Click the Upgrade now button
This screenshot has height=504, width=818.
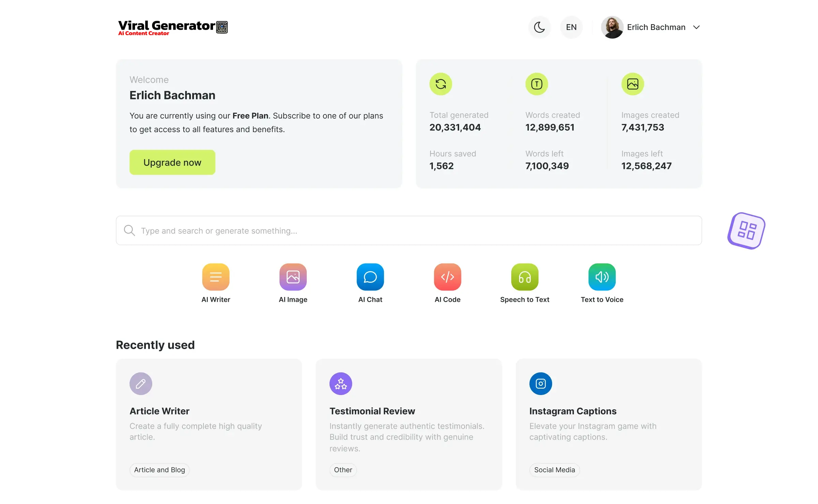[172, 162]
